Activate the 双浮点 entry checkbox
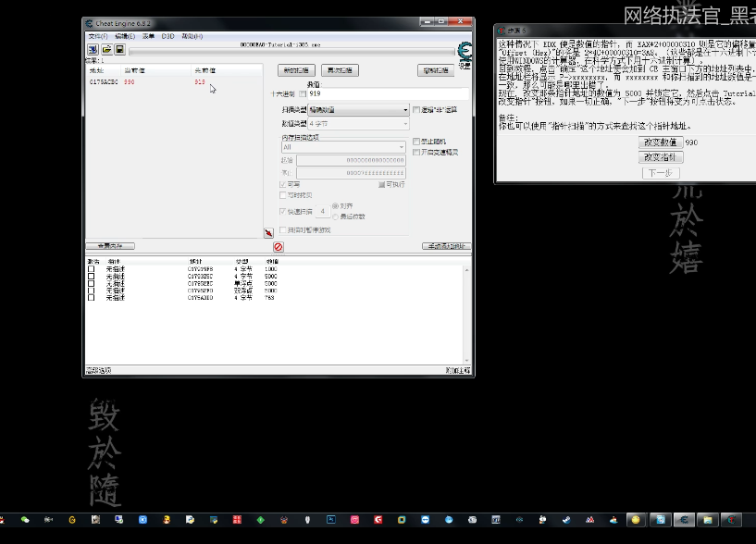 (x=91, y=291)
